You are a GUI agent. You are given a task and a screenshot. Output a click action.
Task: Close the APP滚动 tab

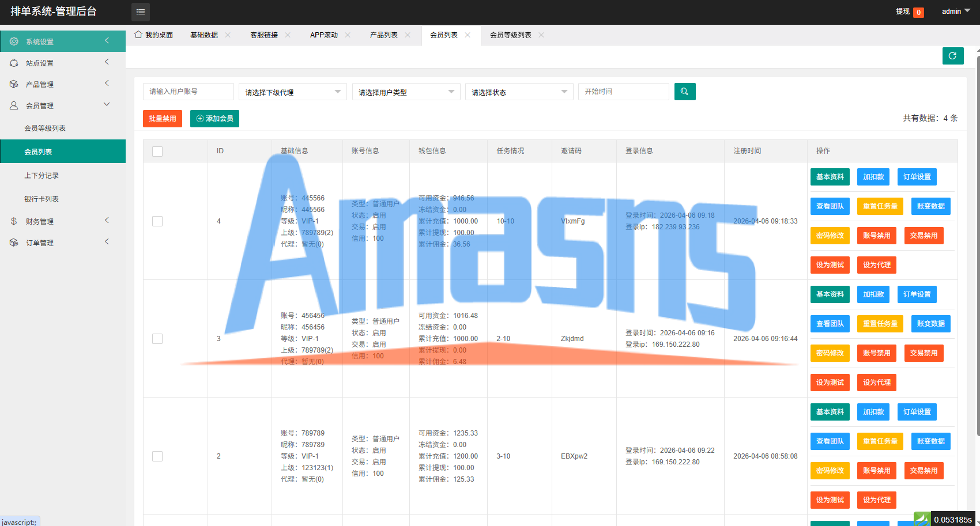[348, 35]
